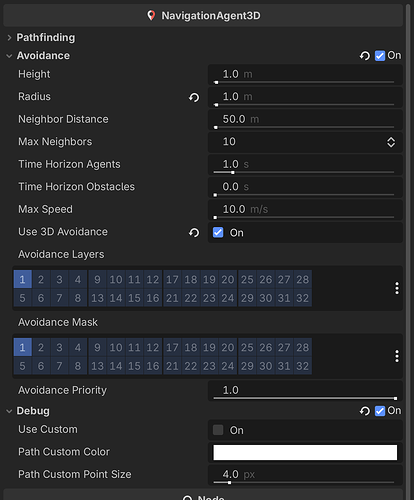Toggle the Debug enabled checkbox

pos(380,411)
